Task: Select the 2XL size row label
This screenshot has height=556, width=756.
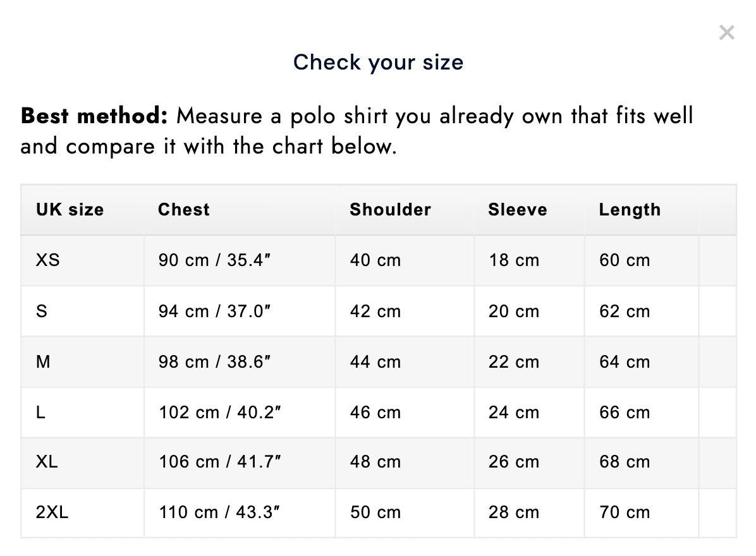Action: tap(52, 512)
